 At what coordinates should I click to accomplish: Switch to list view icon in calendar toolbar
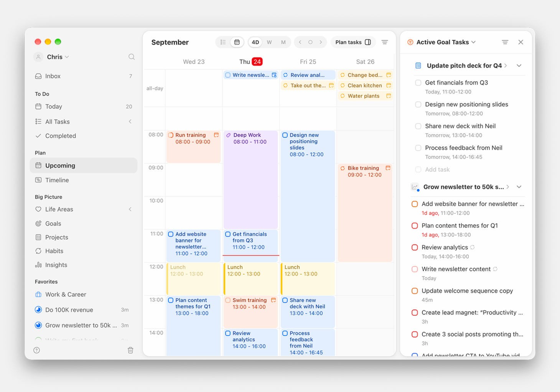point(223,42)
